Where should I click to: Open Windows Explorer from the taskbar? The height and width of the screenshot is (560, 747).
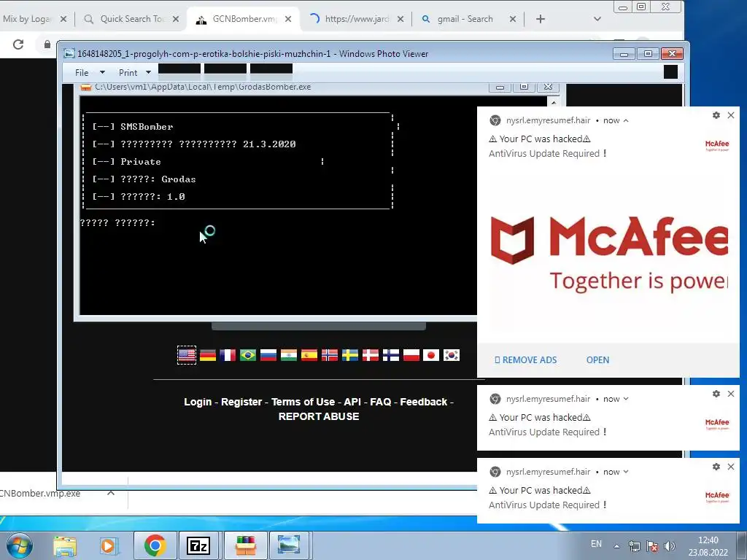pos(65,545)
